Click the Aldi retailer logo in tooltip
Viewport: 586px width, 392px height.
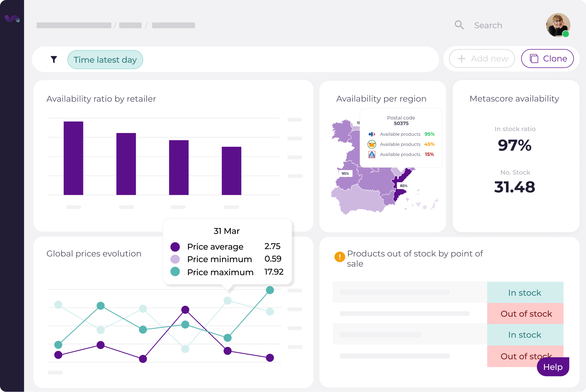tap(372, 155)
